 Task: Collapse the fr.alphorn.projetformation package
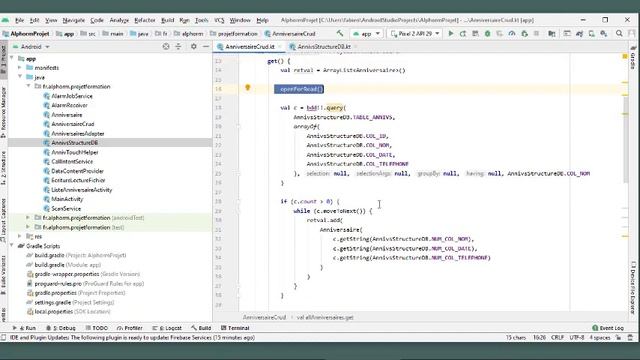(x=29, y=87)
